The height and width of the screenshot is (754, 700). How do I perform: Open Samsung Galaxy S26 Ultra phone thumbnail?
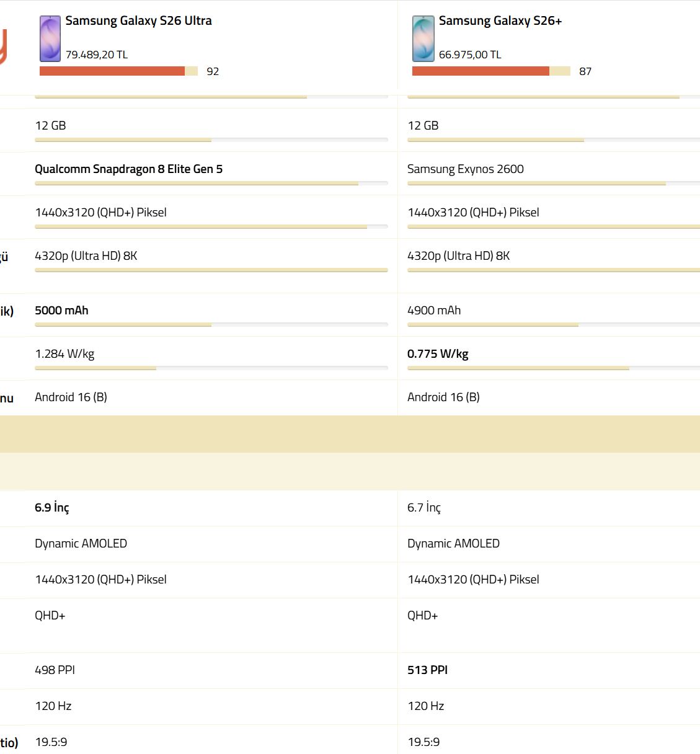click(x=50, y=38)
